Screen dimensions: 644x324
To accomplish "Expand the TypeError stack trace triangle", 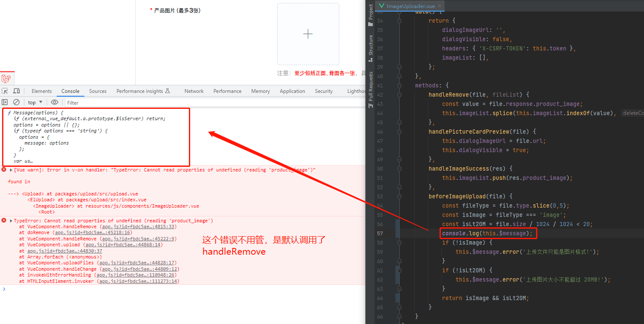I will tap(11, 221).
